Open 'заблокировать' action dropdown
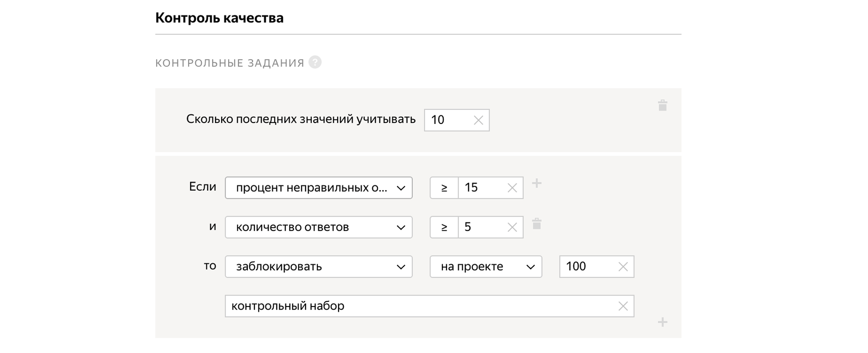The width and height of the screenshot is (868, 353). coord(319,267)
